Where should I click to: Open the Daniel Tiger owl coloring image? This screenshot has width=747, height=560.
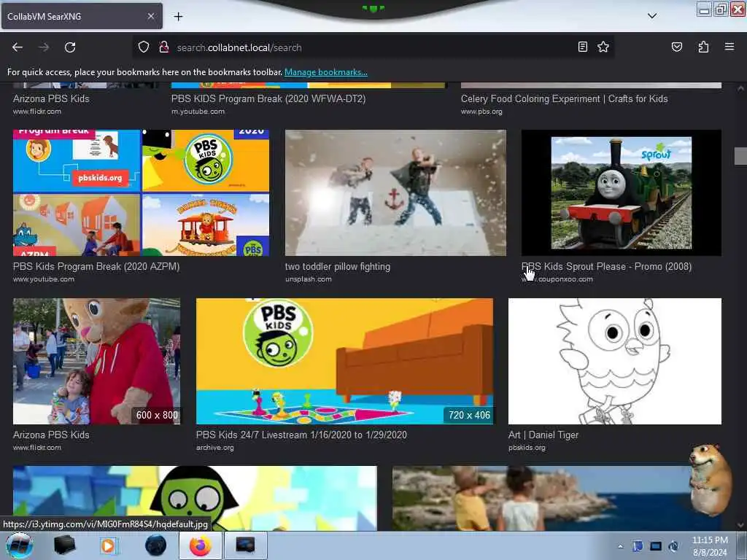[614, 361]
